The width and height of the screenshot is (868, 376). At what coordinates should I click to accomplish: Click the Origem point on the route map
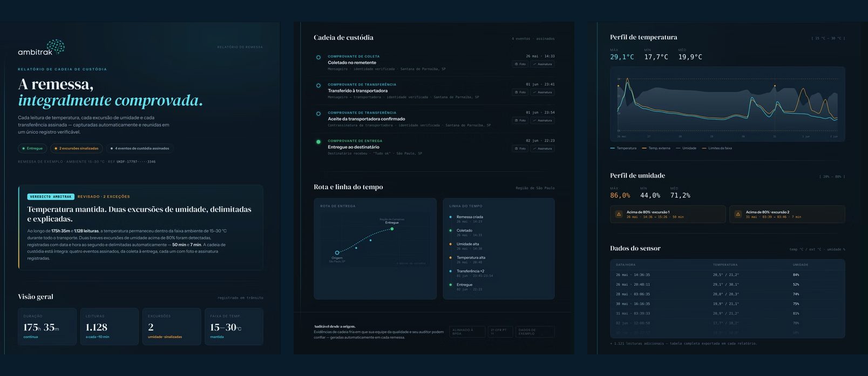coord(337,253)
